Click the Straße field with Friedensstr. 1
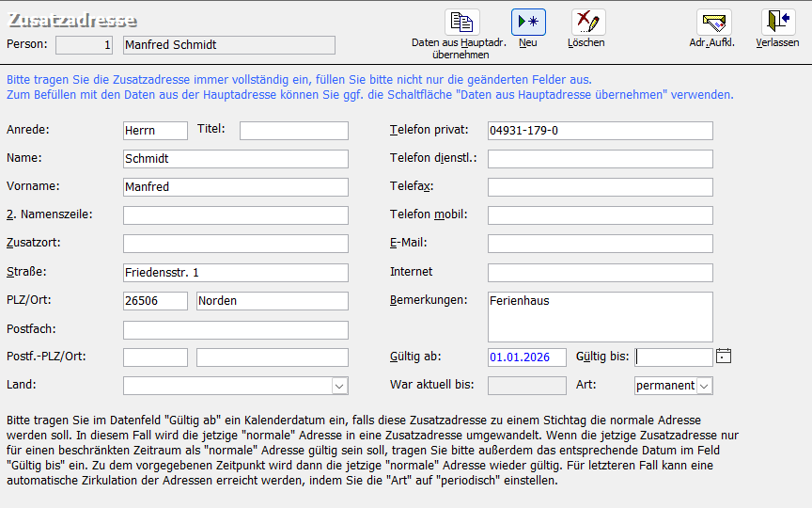Screen dimensions: 812x508 pos(235,273)
